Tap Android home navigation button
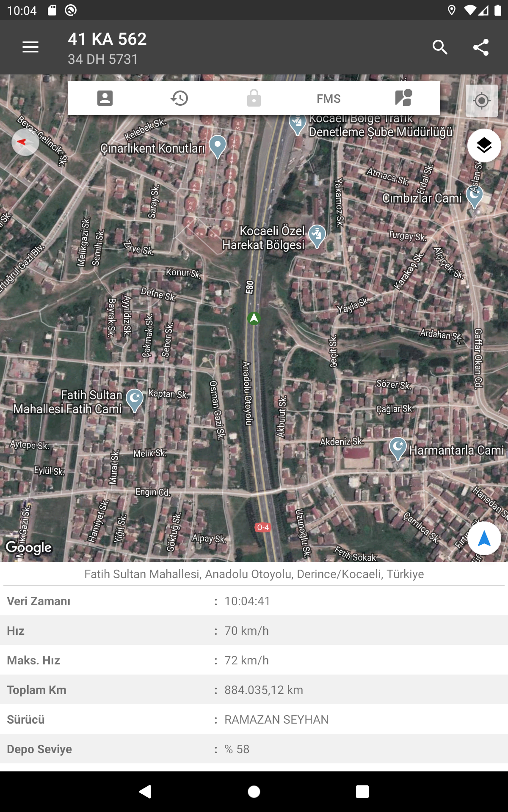The image size is (508, 812). [254, 791]
